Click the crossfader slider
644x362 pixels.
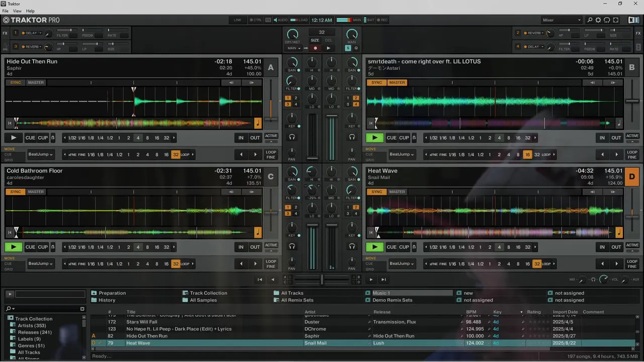pos(322,280)
